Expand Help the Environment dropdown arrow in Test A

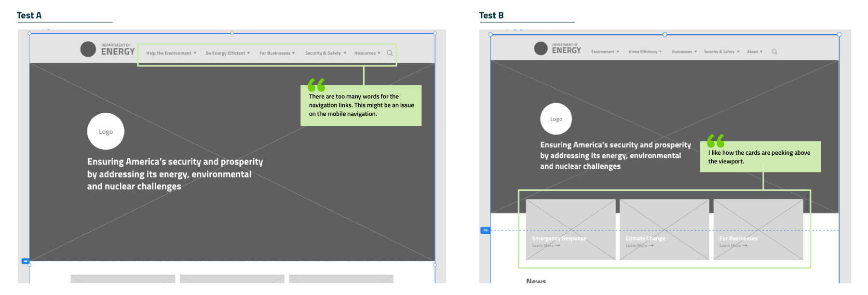point(195,53)
